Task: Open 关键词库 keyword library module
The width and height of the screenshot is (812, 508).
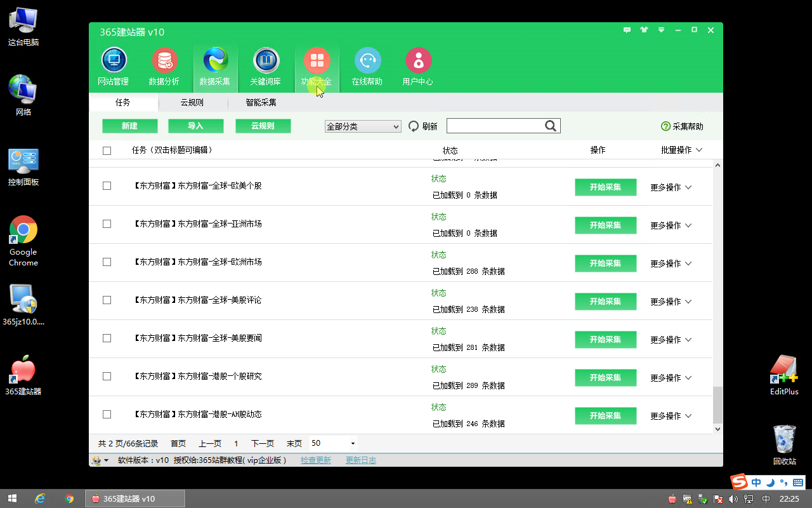Action: (266, 67)
